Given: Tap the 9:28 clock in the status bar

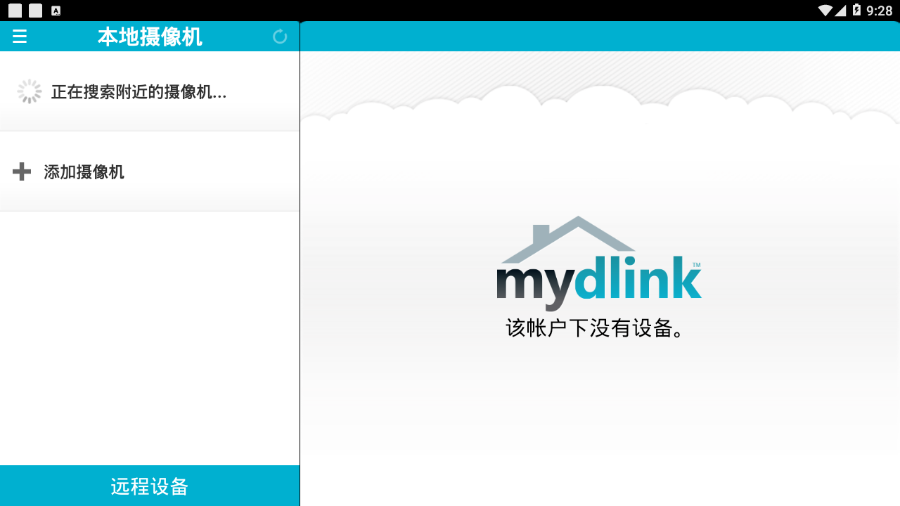Looking at the screenshot, I should point(879,10).
